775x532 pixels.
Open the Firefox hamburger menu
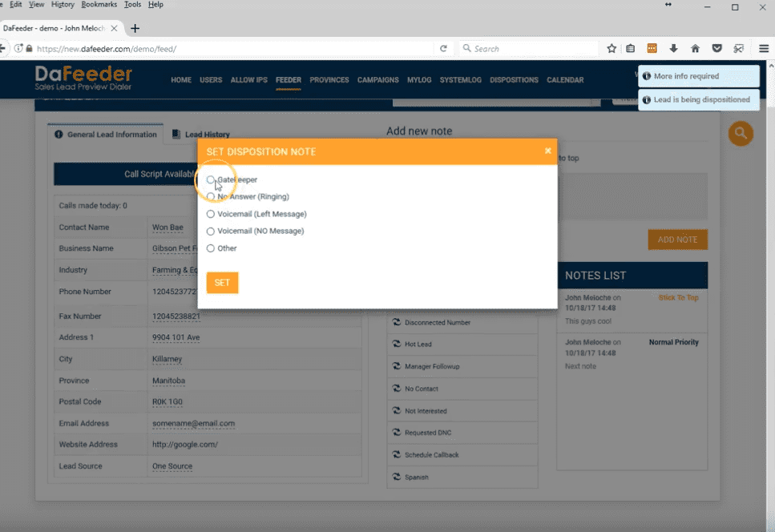coord(764,49)
